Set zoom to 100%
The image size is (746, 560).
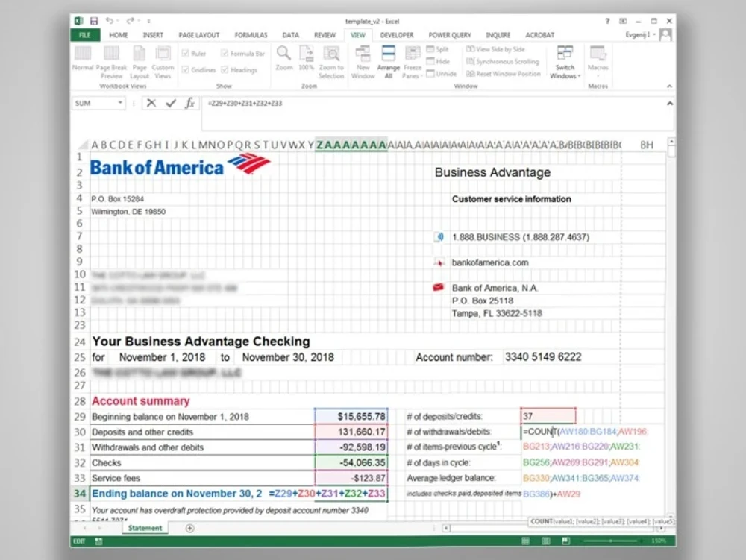pos(307,59)
